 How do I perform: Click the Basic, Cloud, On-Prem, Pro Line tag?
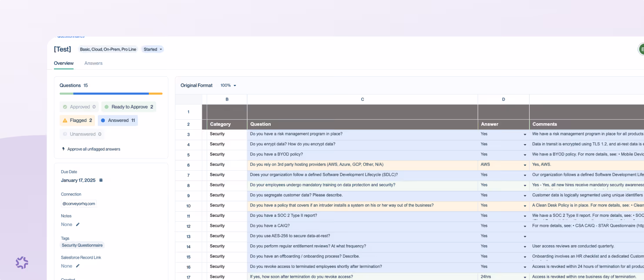[108, 49]
